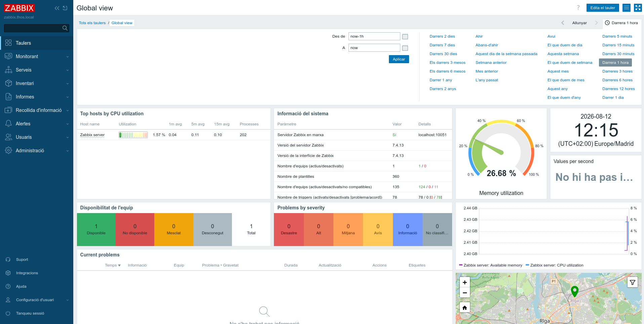Click the Monitorant icon in the sidebar
The width and height of the screenshot is (644, 324).
8,56
